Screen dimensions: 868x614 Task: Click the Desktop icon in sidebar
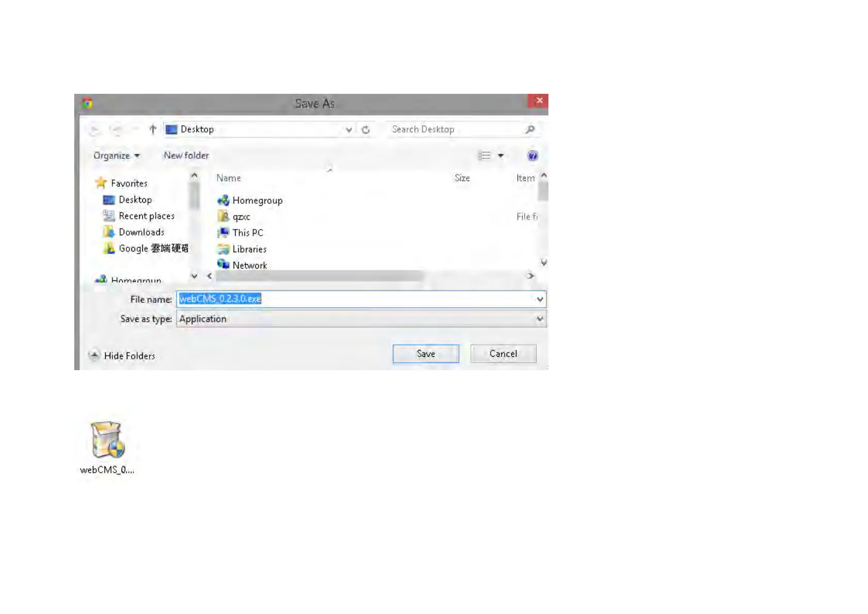(x=108, y=200)
